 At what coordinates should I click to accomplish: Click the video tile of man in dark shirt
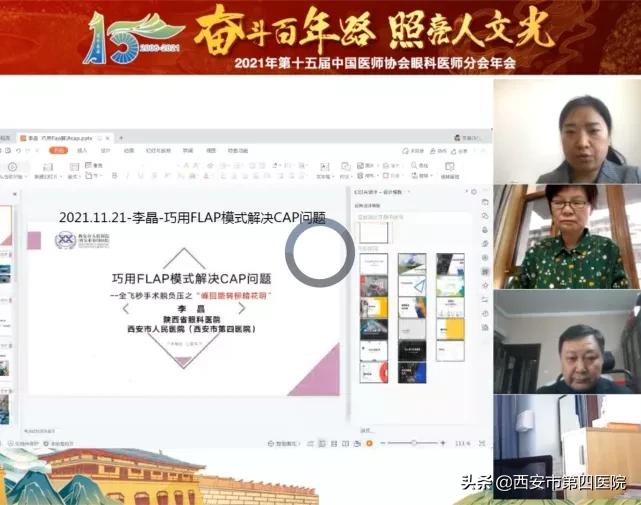point(567,342)
